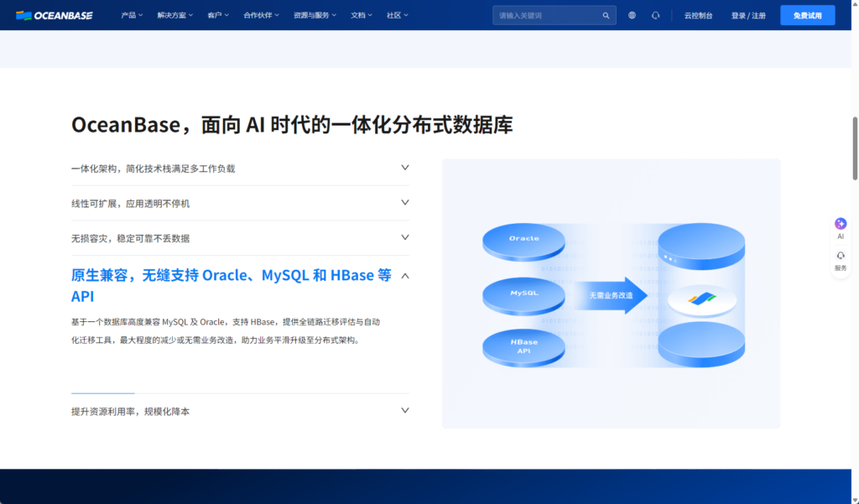Click the 无需业务改造 arrow in the diagram
The width and height of the screenshot is (859, 504).
pyautogui.click(x=611, y=295)
